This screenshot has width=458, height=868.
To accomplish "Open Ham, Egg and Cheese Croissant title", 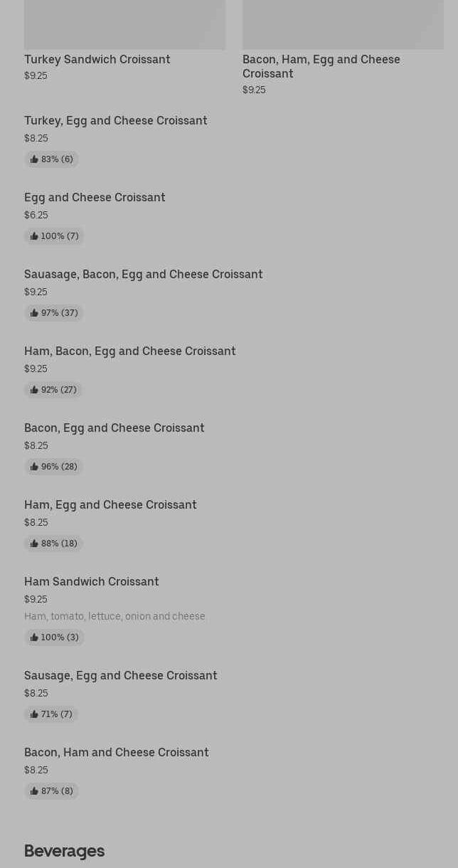I will click(110, 504).
